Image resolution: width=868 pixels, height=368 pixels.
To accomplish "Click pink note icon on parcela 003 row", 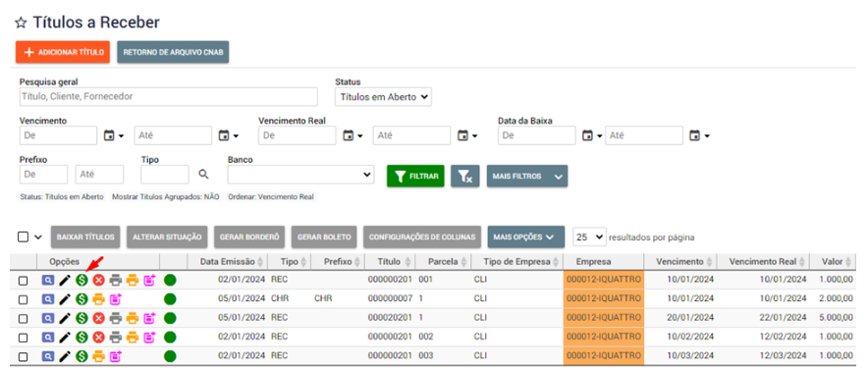I will tap(115, 356).
